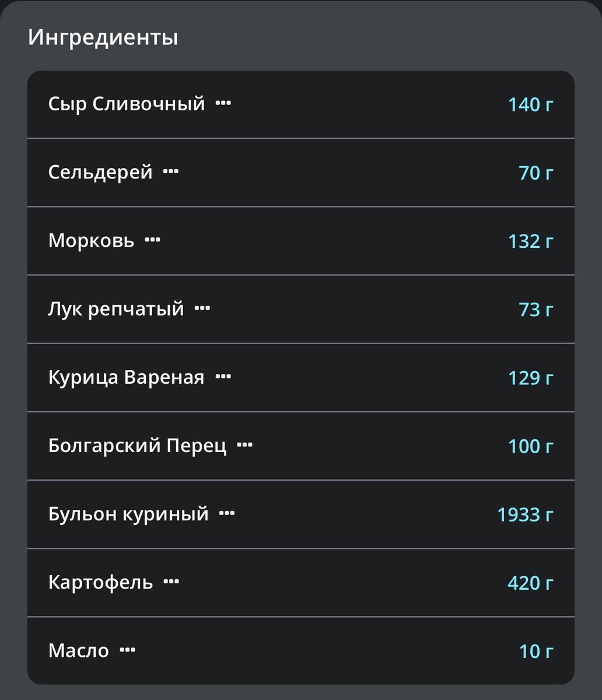602x700 pixels.
Task: Open the three-dot menu for Картофель
Action: [x=172, y=582]
